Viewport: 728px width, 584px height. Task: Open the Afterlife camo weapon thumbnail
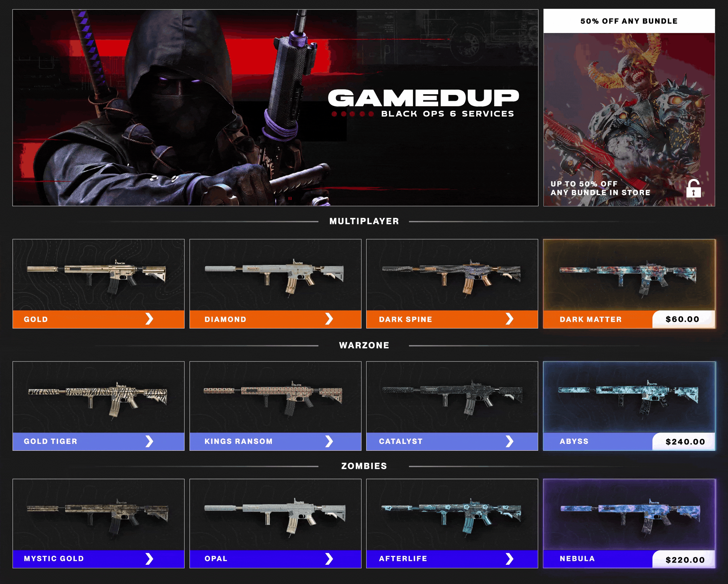coord(452,515)
